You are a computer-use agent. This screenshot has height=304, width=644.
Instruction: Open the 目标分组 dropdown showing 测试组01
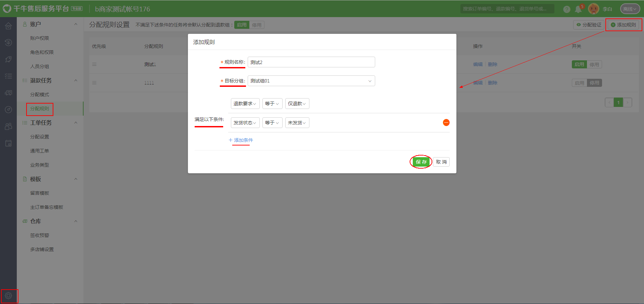pyautogui.click(x=311, y=81)
